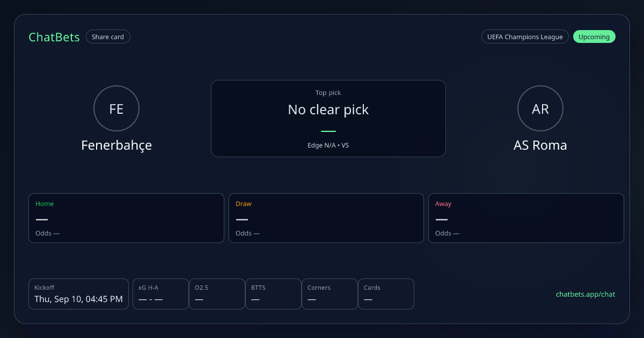Click the Upcoming status badge
The image size is (644, 338).
click(594, 37)
